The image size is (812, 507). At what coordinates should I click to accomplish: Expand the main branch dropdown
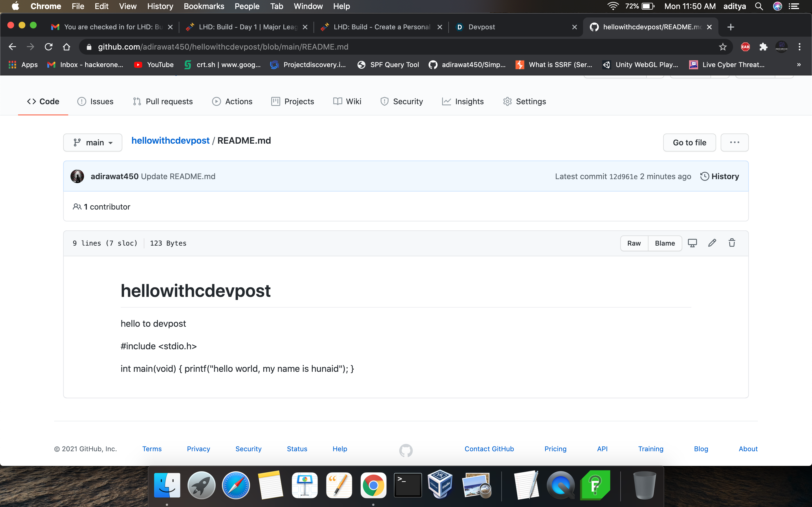click(92, 143)
